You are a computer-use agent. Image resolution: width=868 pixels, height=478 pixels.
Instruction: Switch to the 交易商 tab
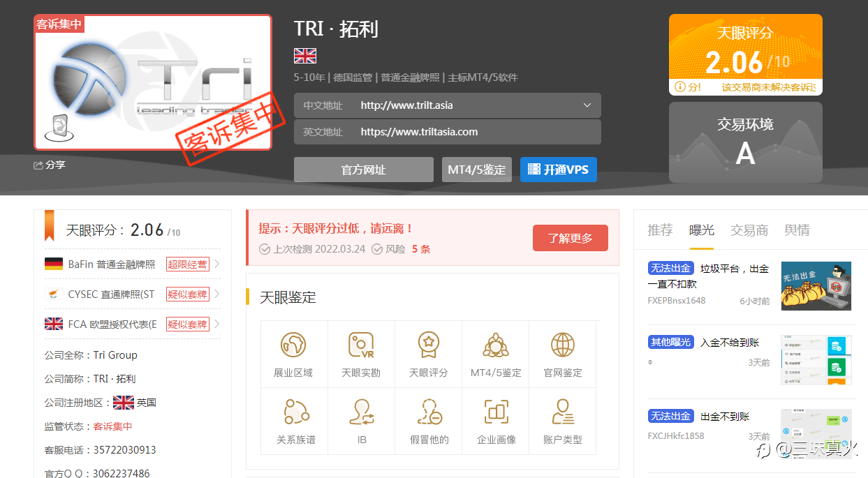point(749,230)
